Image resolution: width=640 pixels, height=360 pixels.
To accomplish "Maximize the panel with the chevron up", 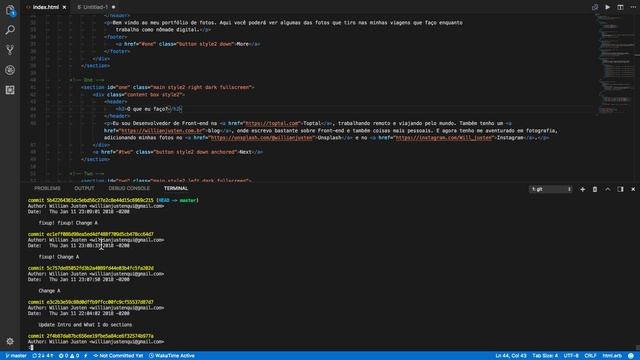I will coord(608,189).
